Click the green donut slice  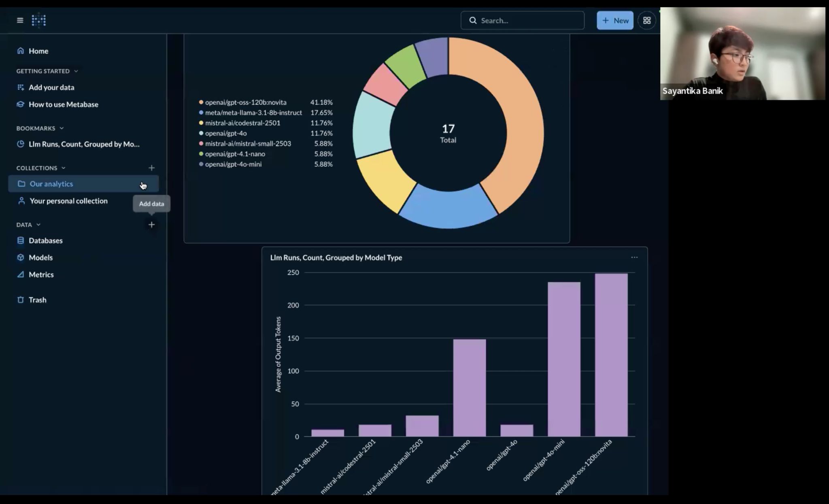406,65
